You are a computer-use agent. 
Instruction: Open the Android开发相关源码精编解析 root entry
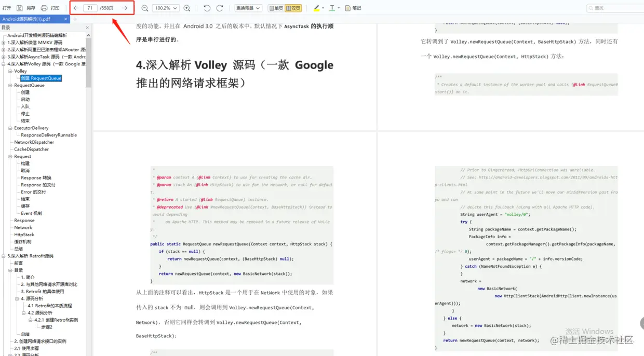(37, 35)
